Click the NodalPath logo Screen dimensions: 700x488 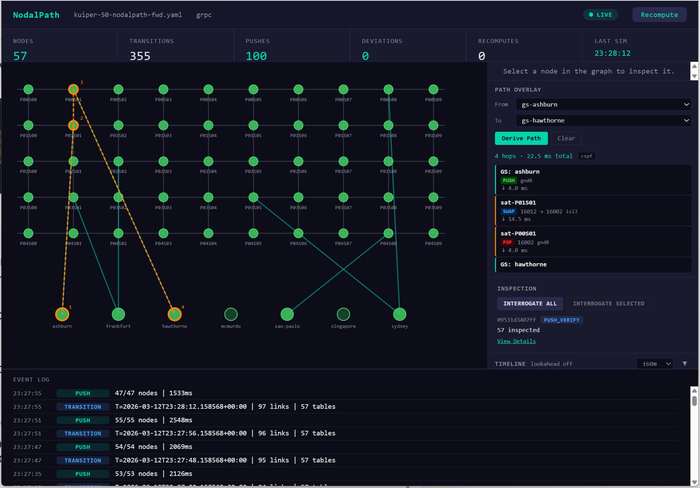tap(36, 15)
